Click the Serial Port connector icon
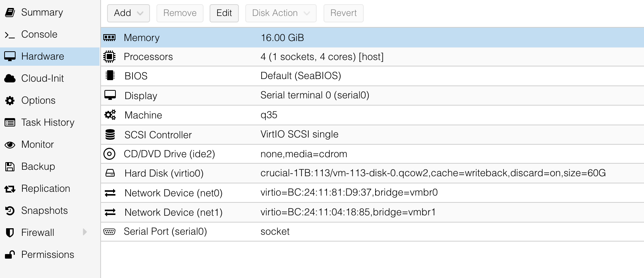The width and height of the screenshot is (644, 278). coord(109,232)
